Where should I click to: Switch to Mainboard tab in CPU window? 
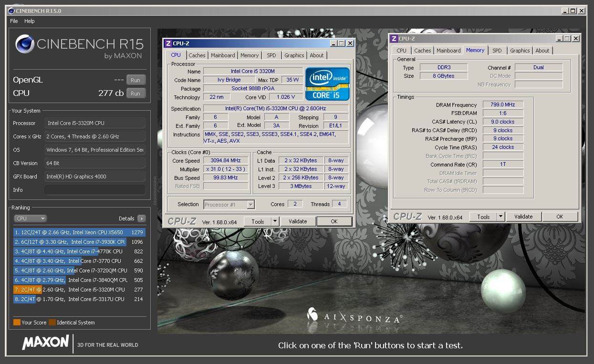click(x=223, y=55)
